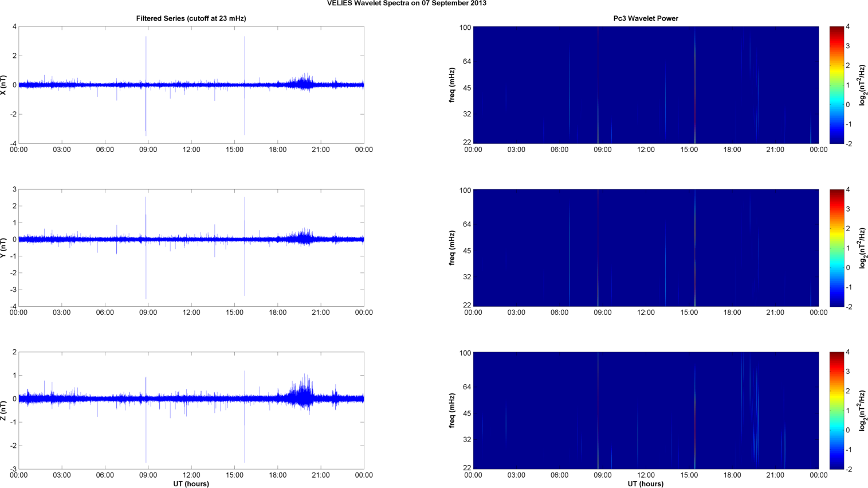Click log2(nT²/Hz) label beside Z wavelet colorbar
Viewport: 868px width, 488px height.
point(863,411)
